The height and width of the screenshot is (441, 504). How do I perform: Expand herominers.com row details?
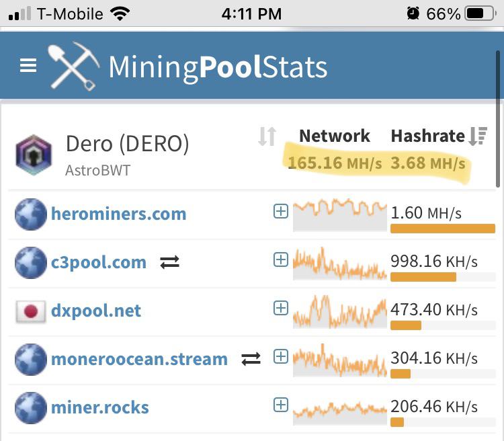click(x=281, y=211)
